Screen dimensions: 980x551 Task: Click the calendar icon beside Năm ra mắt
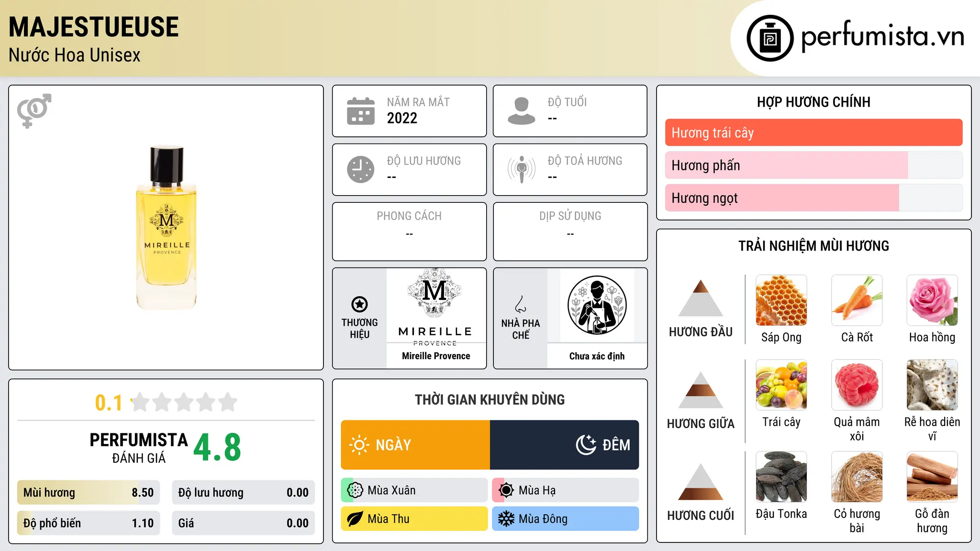coord(361,111)
